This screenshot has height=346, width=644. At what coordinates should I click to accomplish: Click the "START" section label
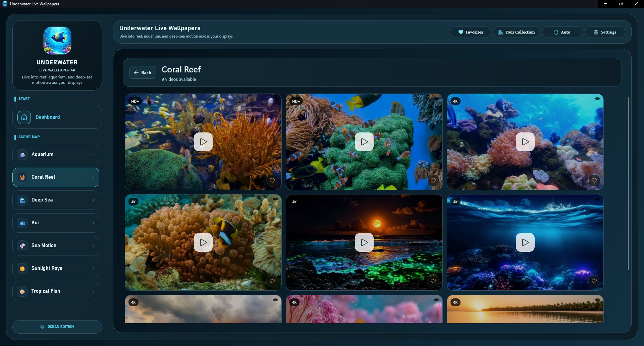pos(24,99)
